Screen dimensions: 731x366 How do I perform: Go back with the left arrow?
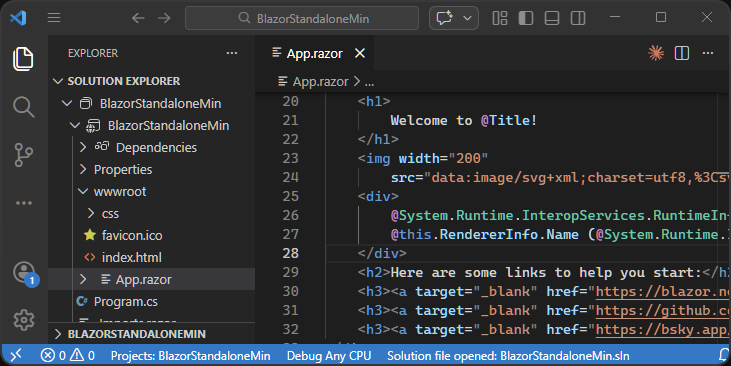point(138,18)
